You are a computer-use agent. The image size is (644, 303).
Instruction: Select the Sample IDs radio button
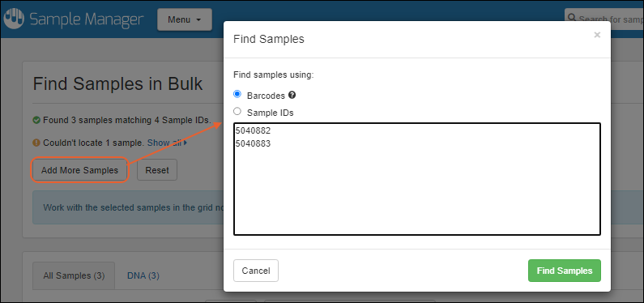click(x=237, y=111)
